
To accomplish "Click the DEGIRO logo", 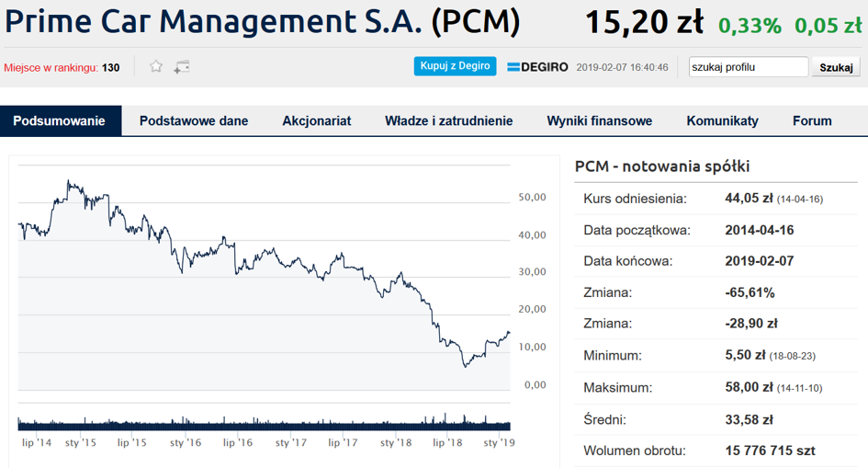I will [537, 67].
